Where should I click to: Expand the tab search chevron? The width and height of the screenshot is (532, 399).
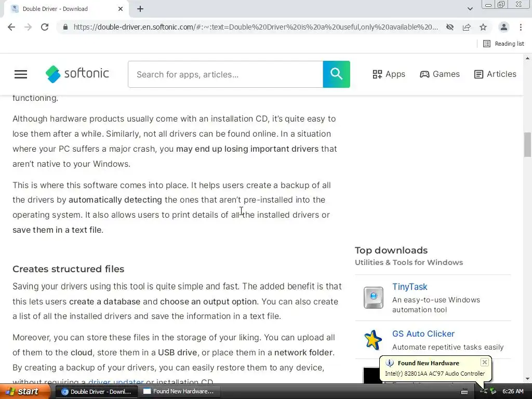click(x=470, y=9)
